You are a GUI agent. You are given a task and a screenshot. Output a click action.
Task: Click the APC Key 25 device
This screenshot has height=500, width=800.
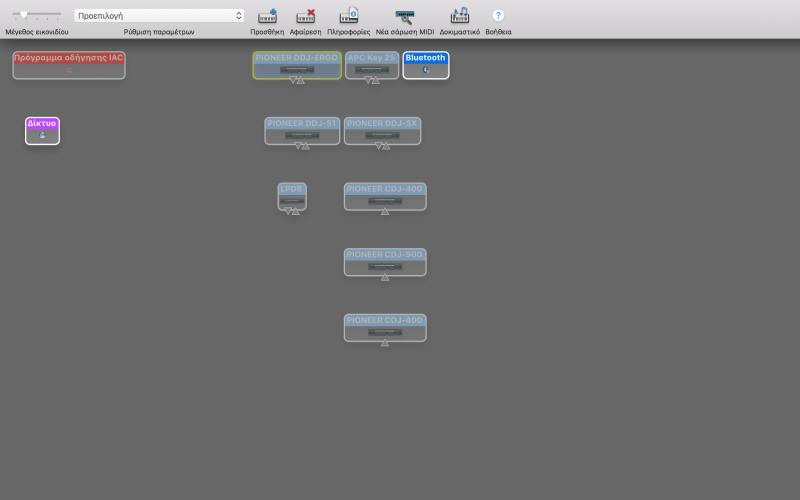[x=372, y=64]
